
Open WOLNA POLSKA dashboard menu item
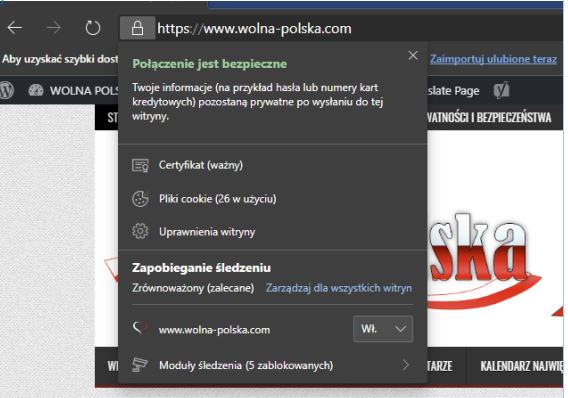tap(74, 90)
